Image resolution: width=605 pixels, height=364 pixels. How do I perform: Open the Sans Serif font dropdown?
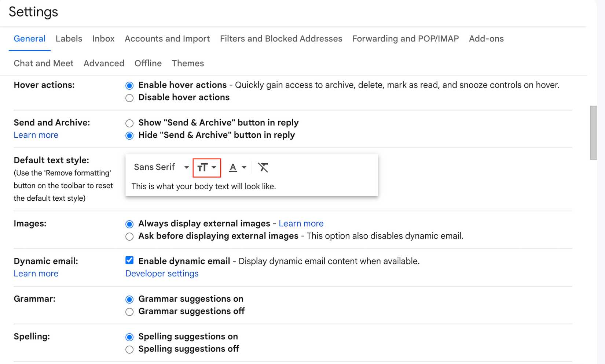point(159,167)
